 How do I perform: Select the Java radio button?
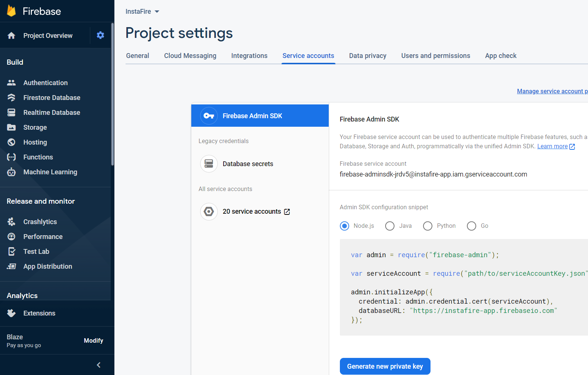390,226
